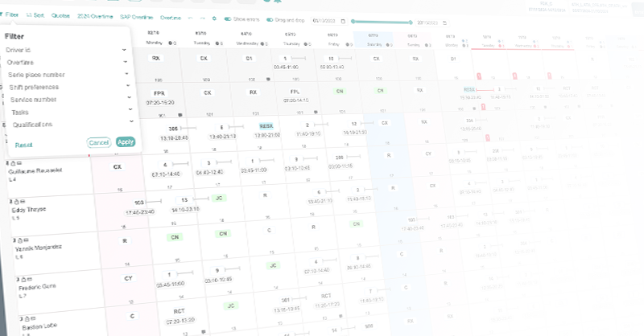Click the message icon on Guillaume Rousselet's row
The width and height of the screenshot is (644, 336).
(x=19, y=163)
